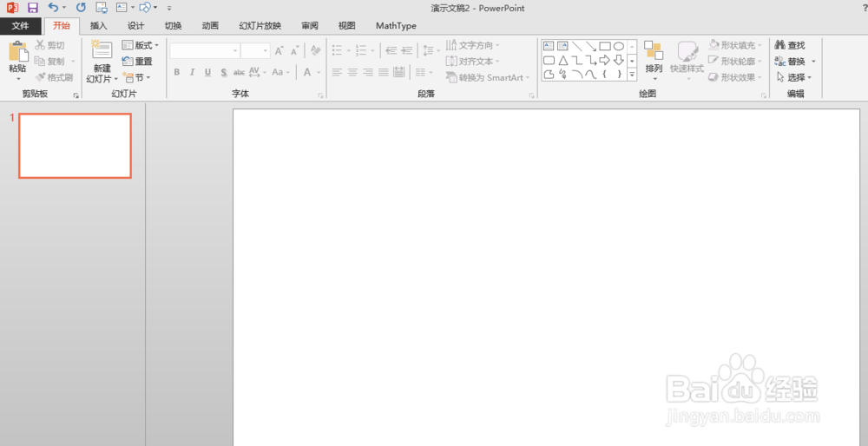
Task: Open the 形状轮廓 (Shape Outline) color menu
Action: (734, 62)
